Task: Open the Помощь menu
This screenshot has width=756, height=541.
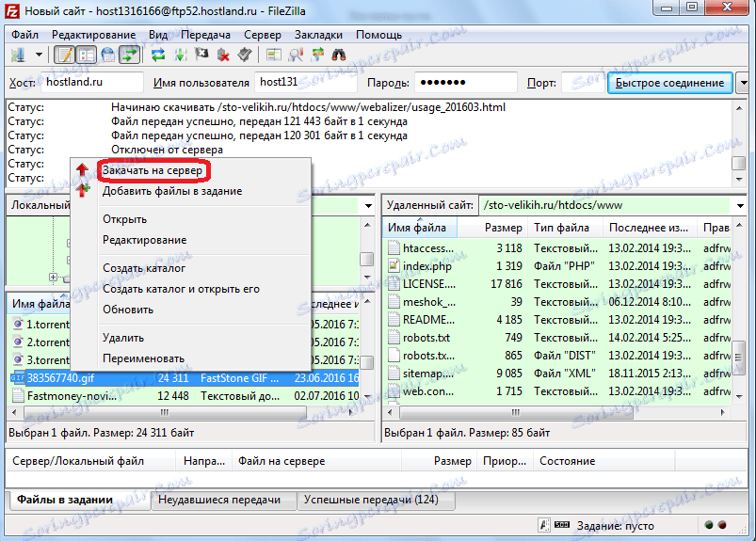Action: (x=379, y=35)
